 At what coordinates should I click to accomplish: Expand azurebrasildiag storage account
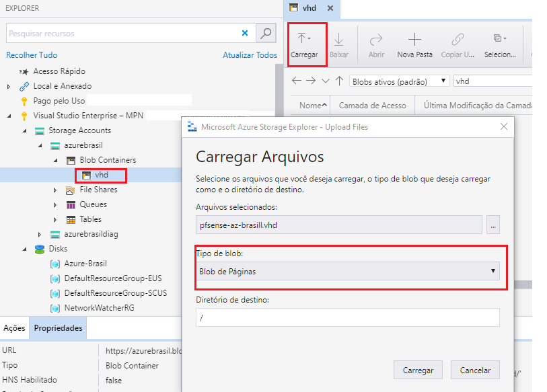click(40, 235)
